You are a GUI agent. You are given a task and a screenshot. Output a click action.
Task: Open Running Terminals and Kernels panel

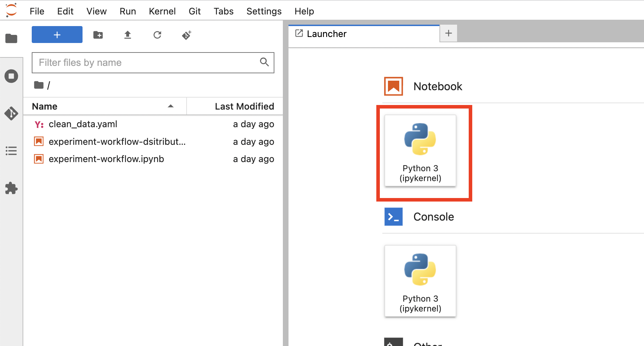(x=11, y=76)
